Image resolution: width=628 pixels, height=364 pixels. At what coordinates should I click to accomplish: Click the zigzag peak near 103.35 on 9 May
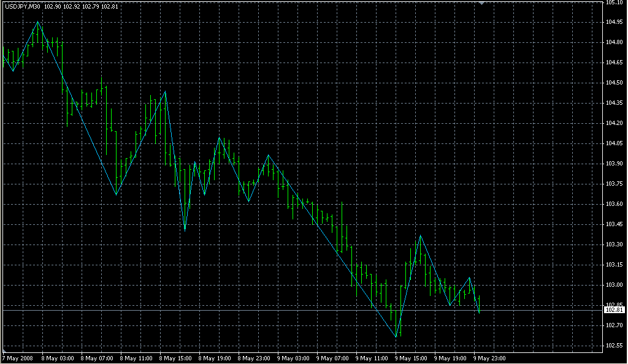420,235
